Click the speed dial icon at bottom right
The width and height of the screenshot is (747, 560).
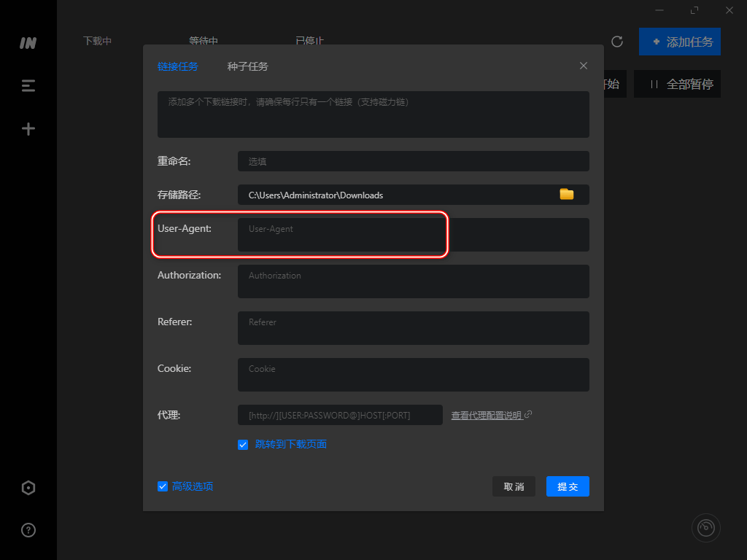(705, 527)
